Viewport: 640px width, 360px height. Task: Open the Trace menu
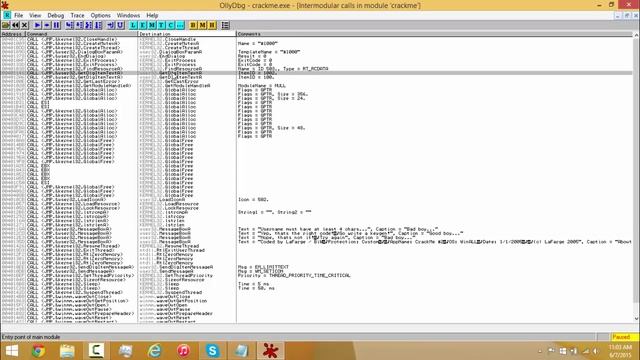77,16
